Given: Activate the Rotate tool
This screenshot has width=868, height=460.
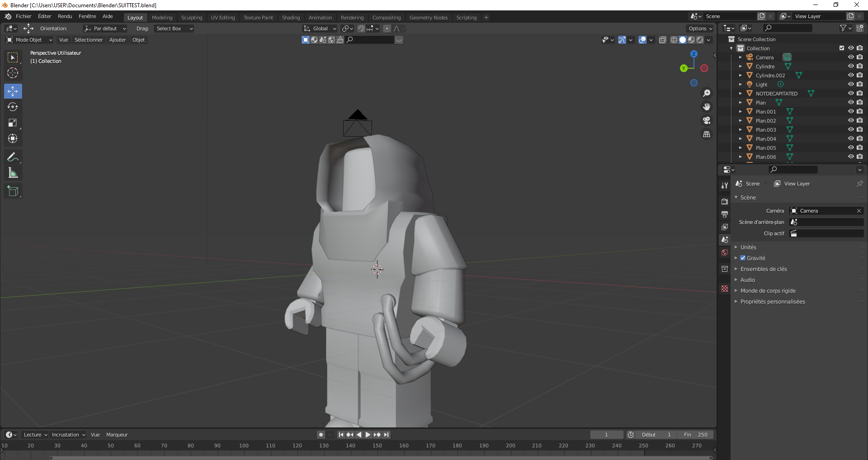Looking at the screenshot, I should tap(13, 107).
